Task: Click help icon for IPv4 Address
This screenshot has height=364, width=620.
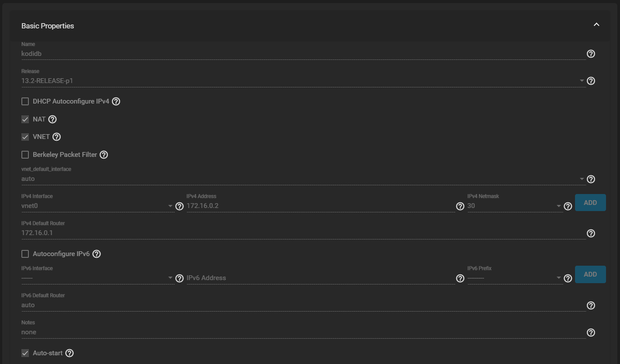Action: [460, 206]
